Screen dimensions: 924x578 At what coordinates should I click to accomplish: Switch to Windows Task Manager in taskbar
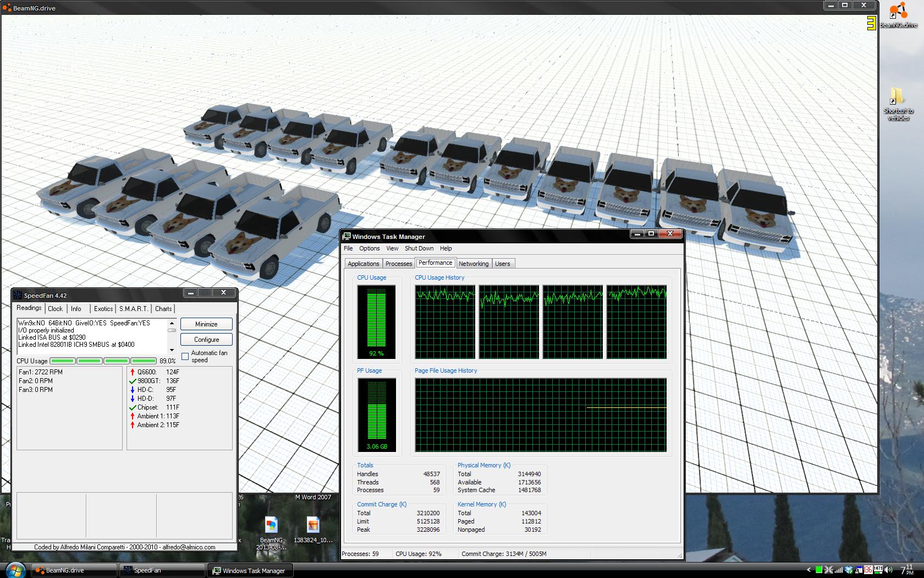click(250, 570)
